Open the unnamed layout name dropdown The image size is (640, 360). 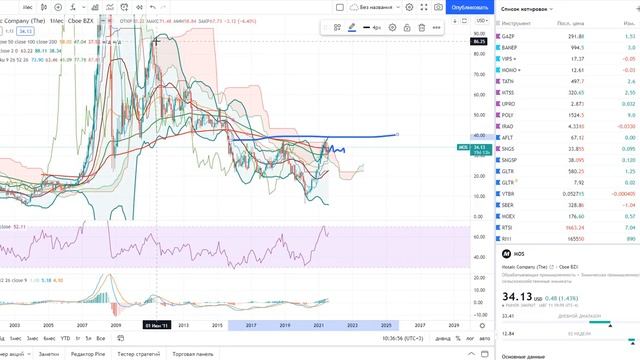coord(376,7)
